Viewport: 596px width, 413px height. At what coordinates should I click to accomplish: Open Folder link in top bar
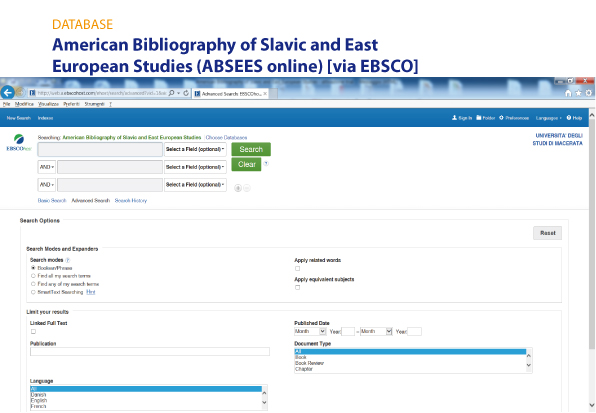pos(485,118)
